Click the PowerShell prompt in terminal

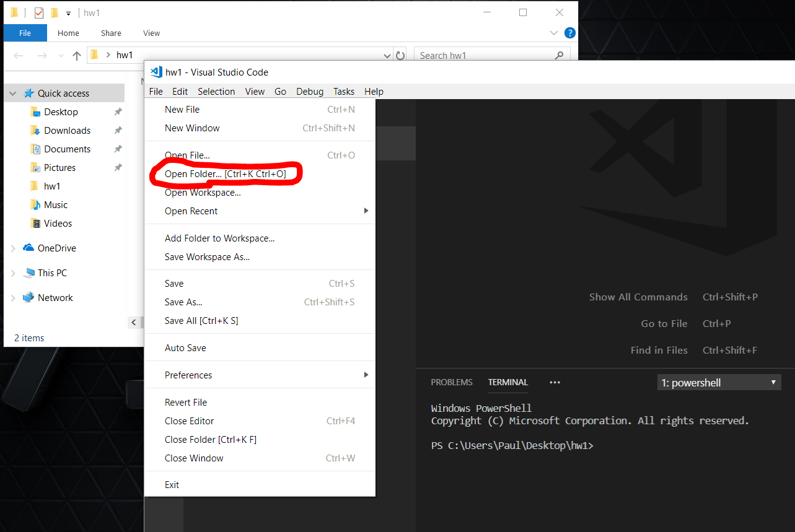click(512, 446)
